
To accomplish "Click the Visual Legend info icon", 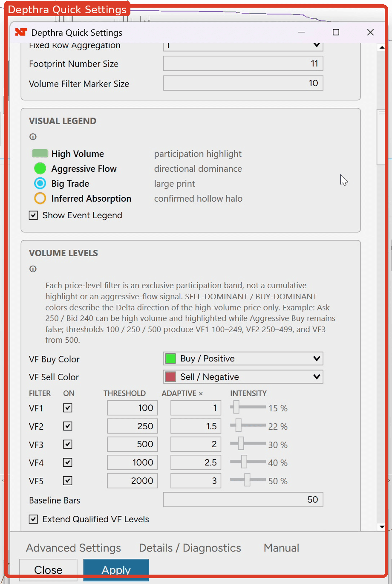I will pyautogui.click(x=33, y=137).
